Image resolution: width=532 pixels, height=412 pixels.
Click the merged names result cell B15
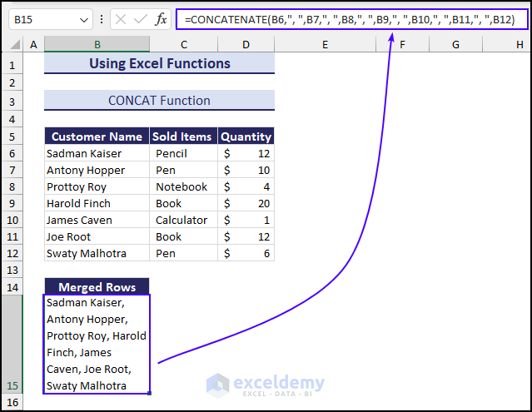pyautogui.click(x=97, y=344)
